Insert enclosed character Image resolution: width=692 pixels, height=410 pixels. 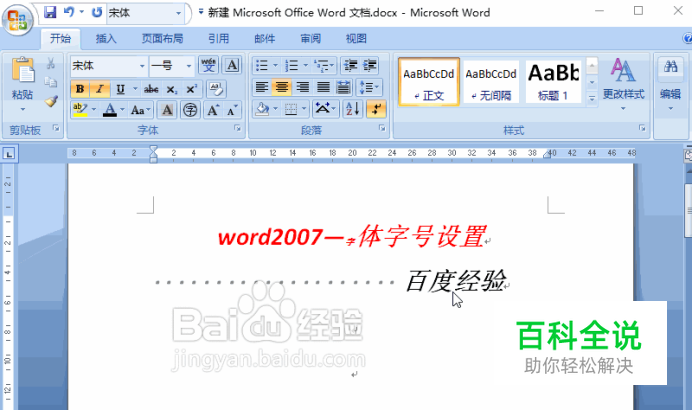[190, 110]
